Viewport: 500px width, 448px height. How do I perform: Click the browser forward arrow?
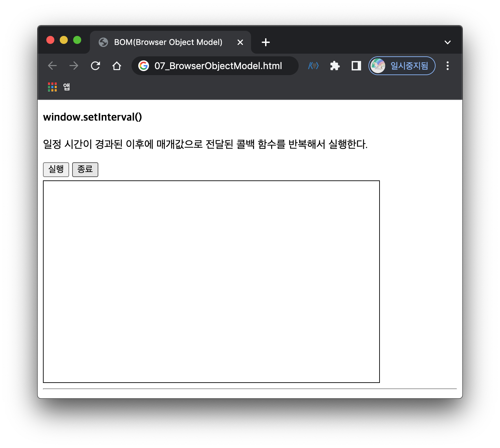[74, 66]
